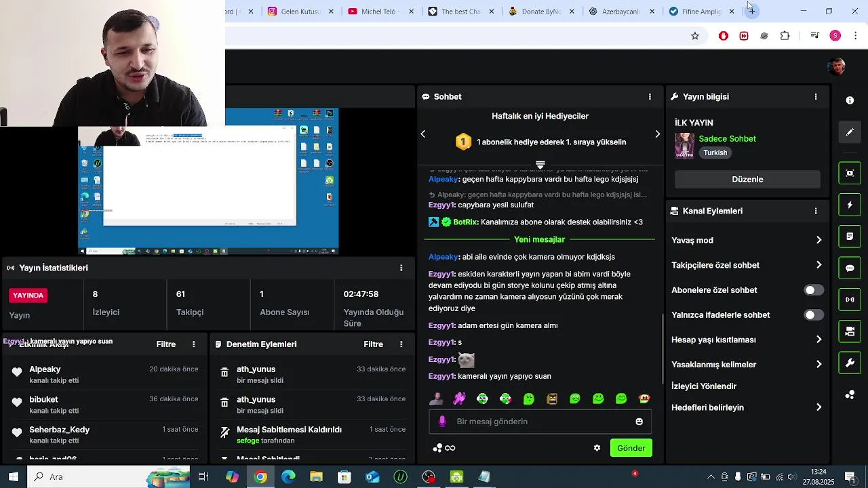Select the pencil edit icon in the right sidebar
This screenshot has height=488, width=868.
tap(850, 132)
